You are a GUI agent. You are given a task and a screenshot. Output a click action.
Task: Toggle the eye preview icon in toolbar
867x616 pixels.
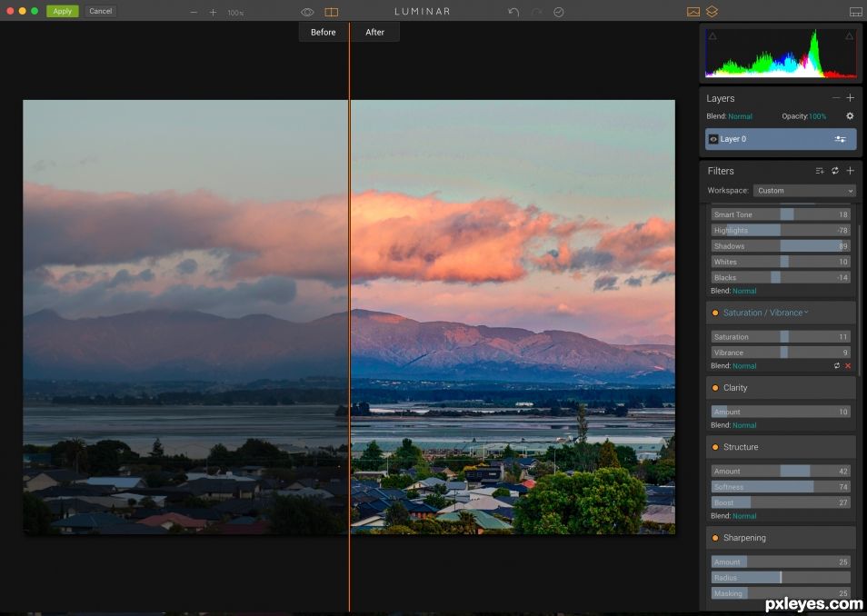[x=307, y=12]
